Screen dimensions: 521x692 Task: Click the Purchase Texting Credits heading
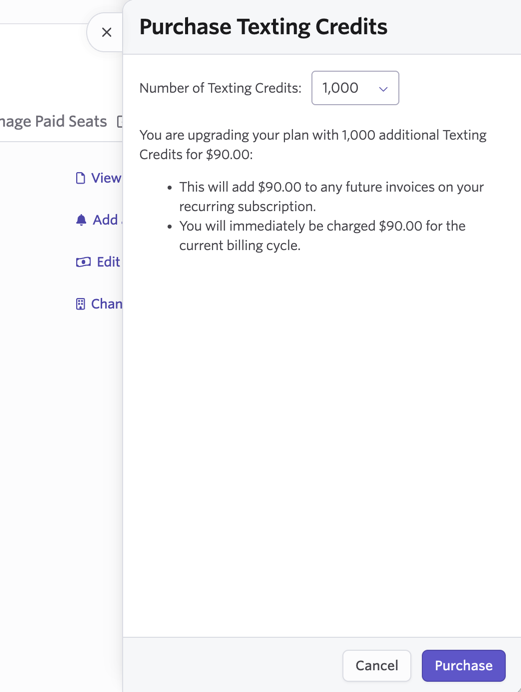[x=263, y=27]
